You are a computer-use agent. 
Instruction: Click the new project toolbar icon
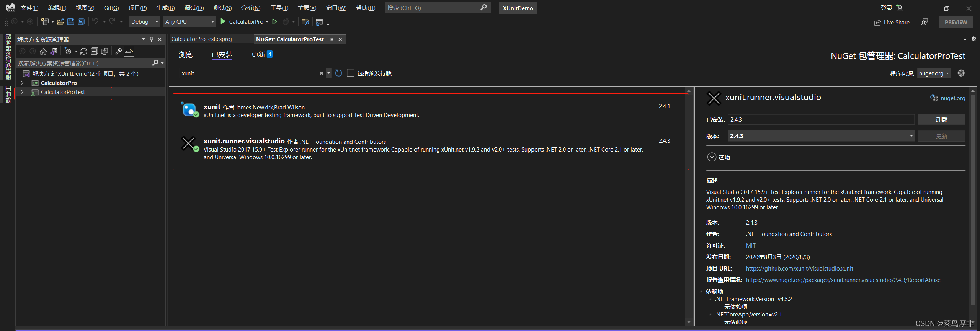click(45, 22)
